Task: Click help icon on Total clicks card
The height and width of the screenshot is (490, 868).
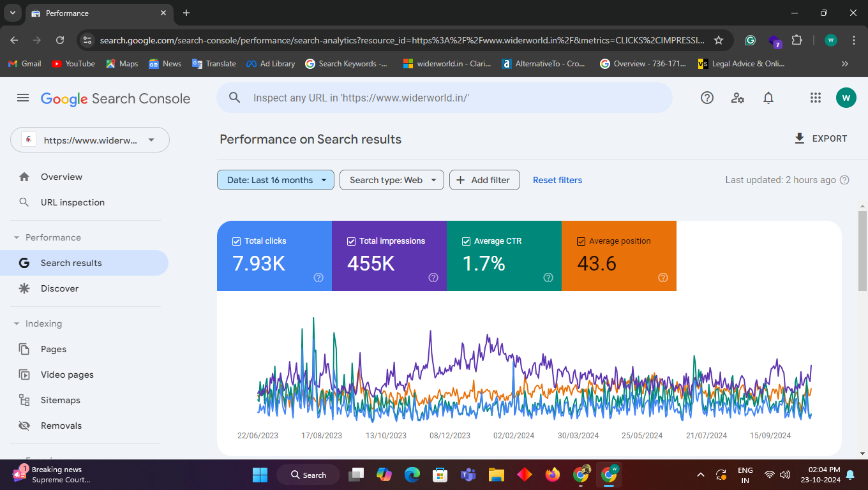Action: tap(318, 278)
